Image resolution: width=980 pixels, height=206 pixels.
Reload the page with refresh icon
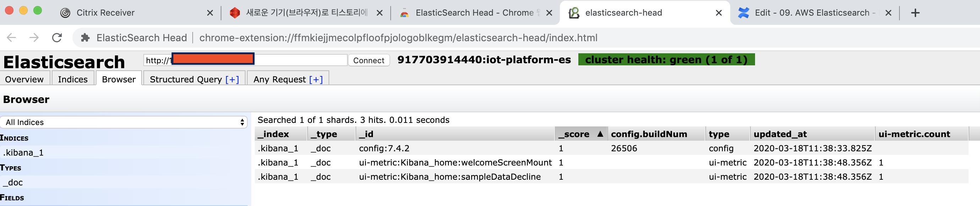(x=57, y=38)
